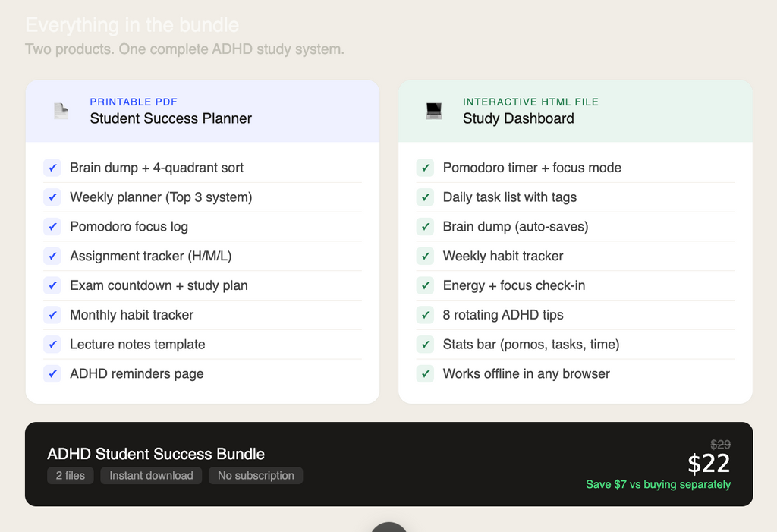777x532 pixels.
Task: Click checkmark next to Pomodoro focus log
Action: [52, 227]
